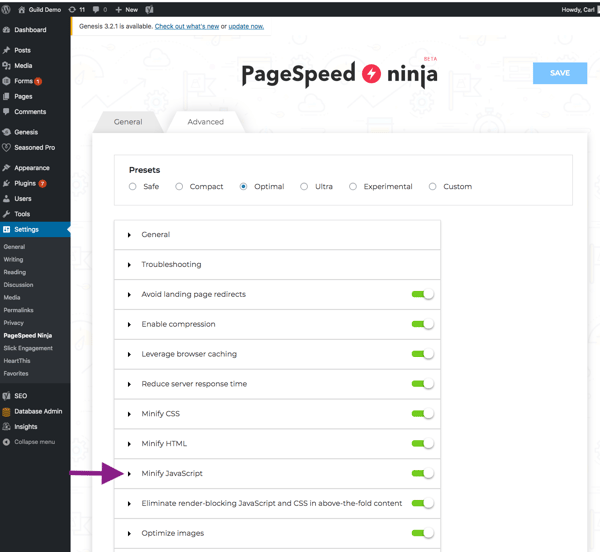Open comments bubble in admin bar
Image resolution: width=600 pixels, height=552 pixels.
(96, 10)
